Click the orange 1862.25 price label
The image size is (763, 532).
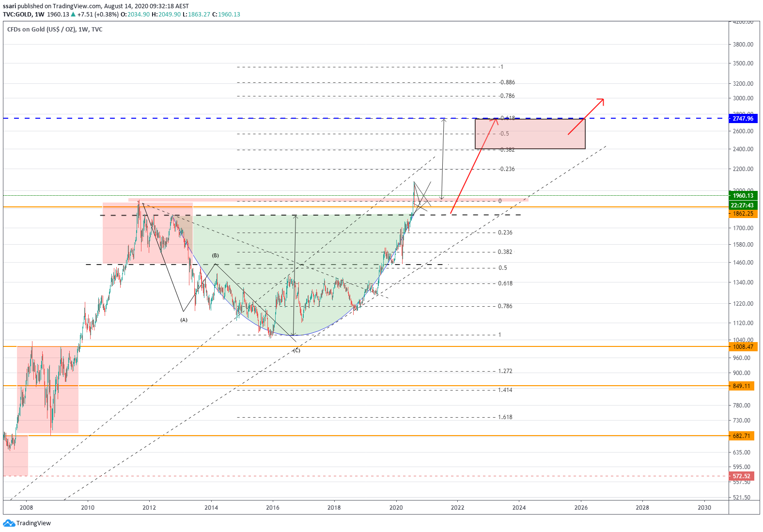point(743,214)
